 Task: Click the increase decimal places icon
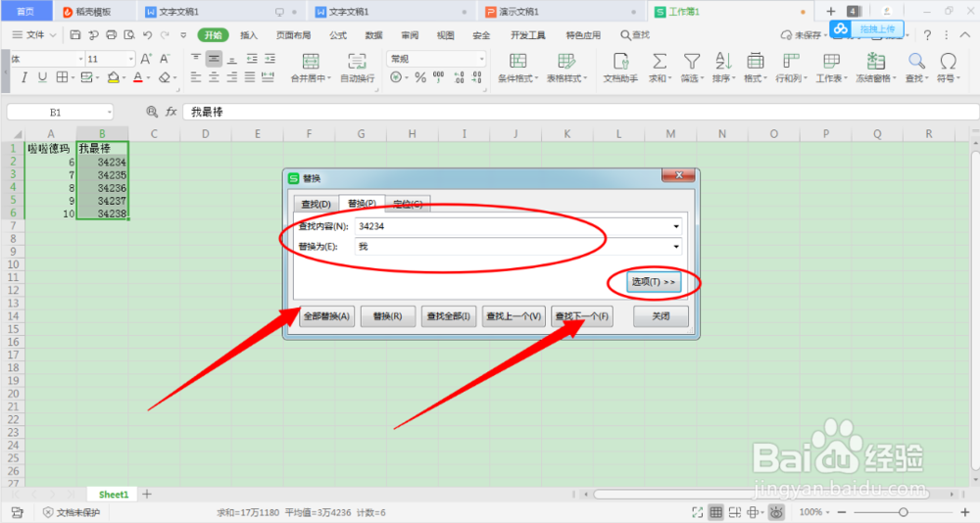click(459, 77)
